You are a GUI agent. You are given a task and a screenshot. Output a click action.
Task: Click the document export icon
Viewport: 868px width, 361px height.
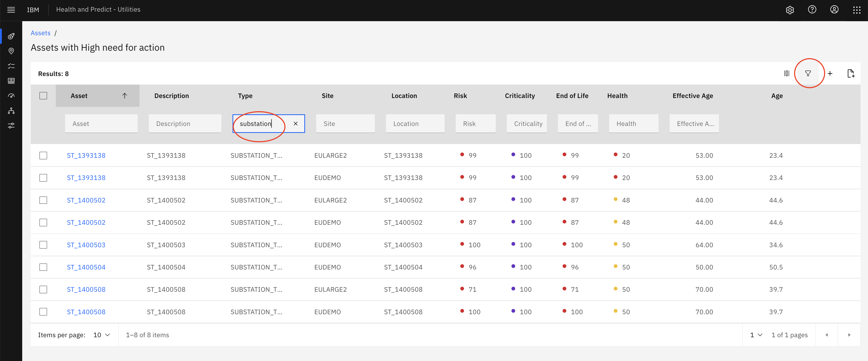point(851,73)
